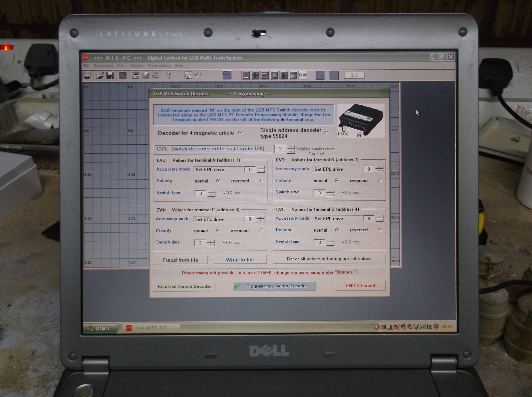This screenshot has height=397, width=532.
Task: Click the undo arrow icon
Action: coord(198,75)
